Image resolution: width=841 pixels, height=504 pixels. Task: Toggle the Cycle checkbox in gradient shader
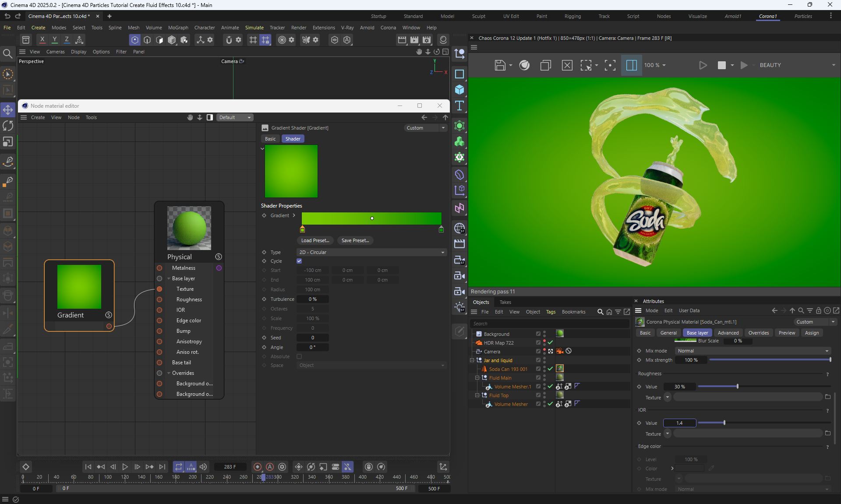[299, 261]
